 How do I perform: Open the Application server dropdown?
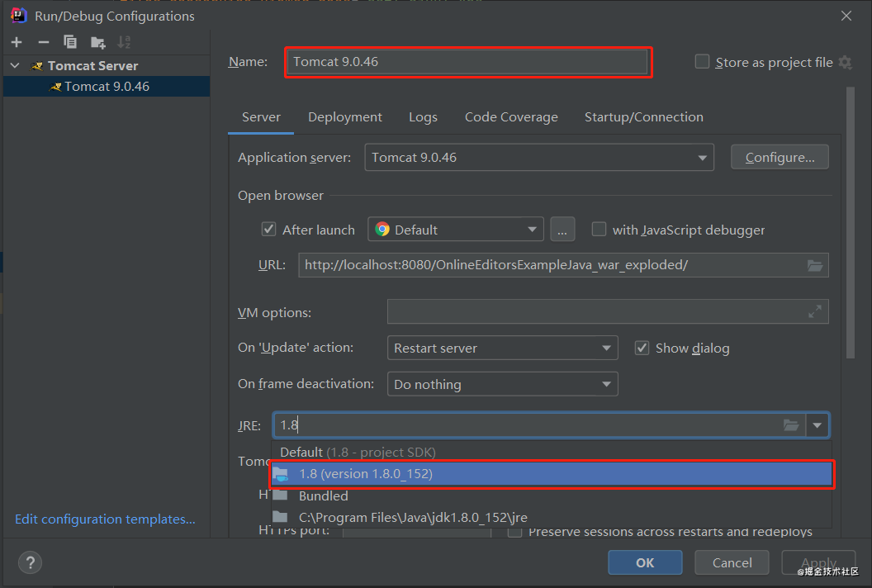(x=539, y=158)
